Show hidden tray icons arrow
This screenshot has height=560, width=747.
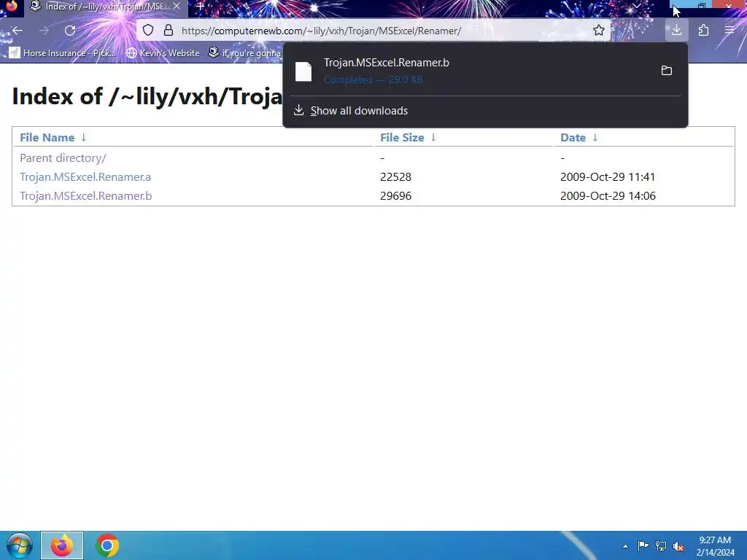625,546
